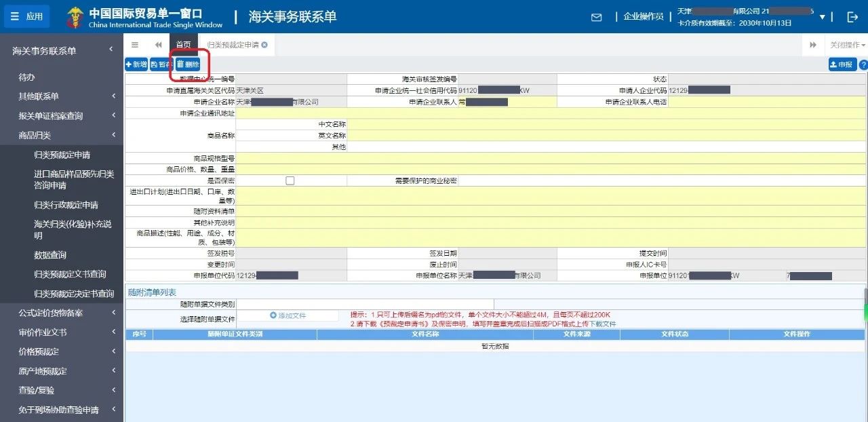Click the 申报 (submit declaration) button
This screenshot has height=422, width=868.
842,64
